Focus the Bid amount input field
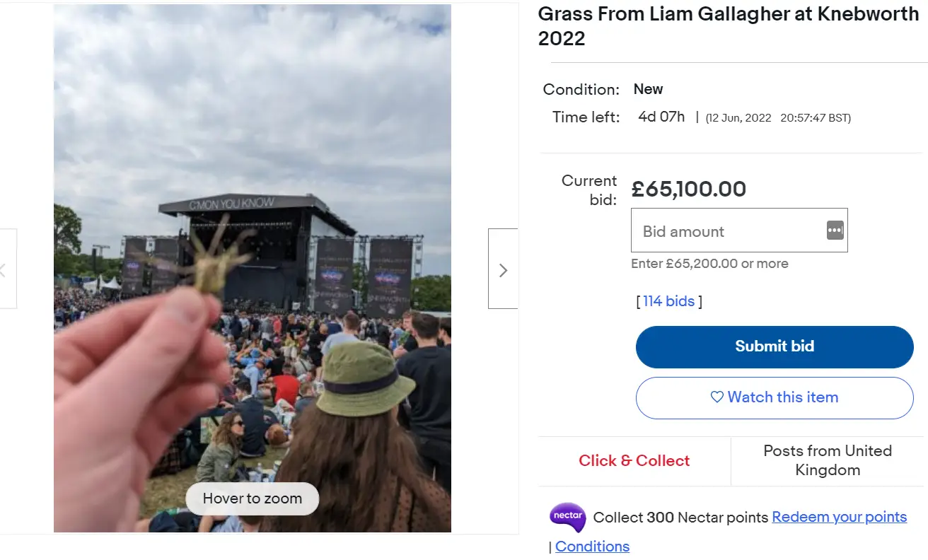Screen dimensions: 928x560 click(727, 231)
